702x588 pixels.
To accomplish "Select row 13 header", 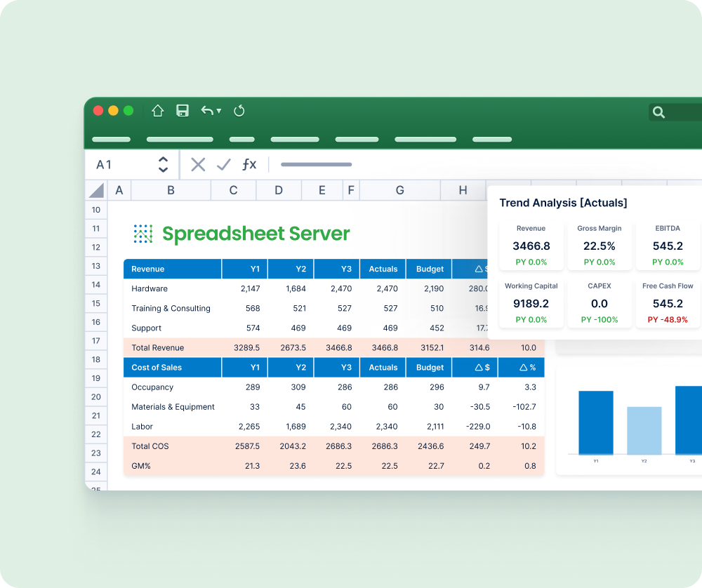I will pos(95,266).
